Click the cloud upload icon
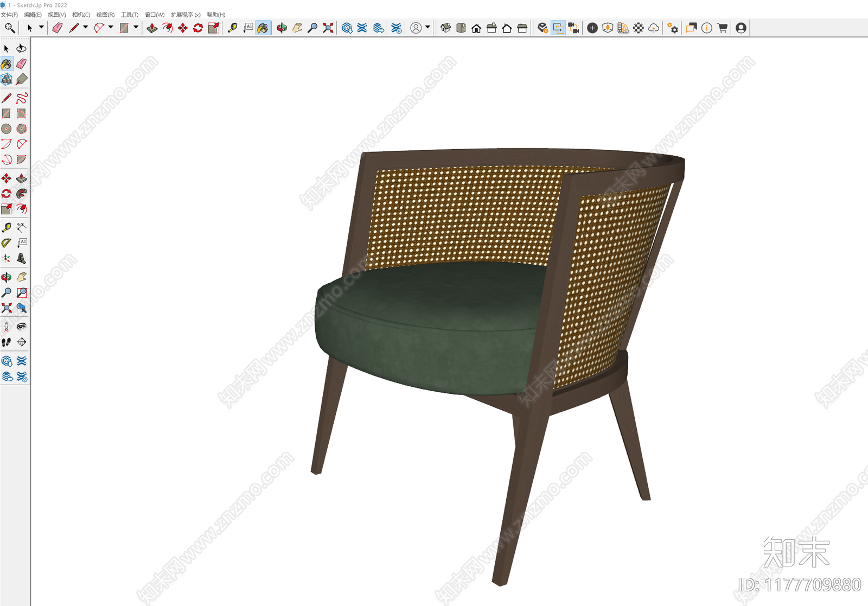 pos(654,28)
